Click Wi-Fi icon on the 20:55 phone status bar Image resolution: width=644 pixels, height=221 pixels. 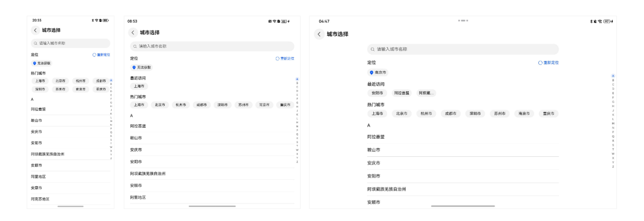[x=97, y=20]
